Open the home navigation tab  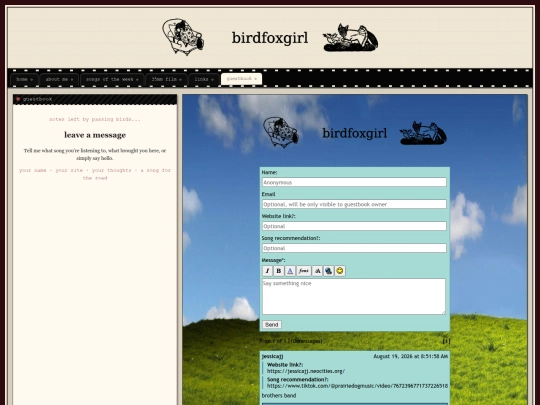coord(24,79)
